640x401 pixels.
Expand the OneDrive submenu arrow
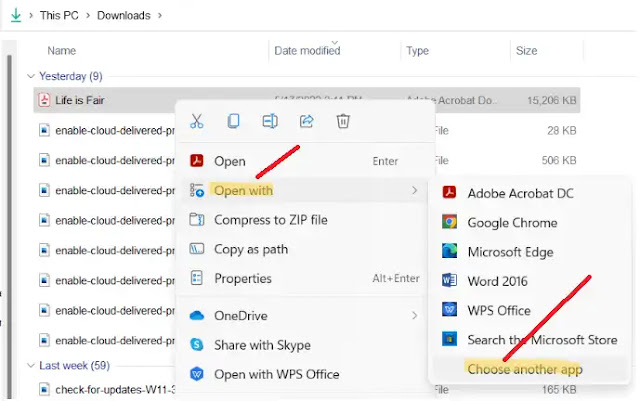pos(414,316)
